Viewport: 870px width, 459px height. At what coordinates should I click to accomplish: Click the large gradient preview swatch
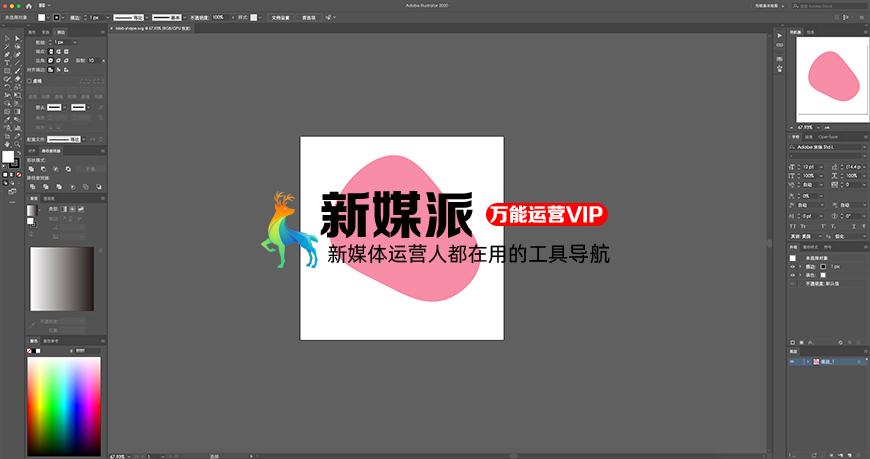click(x=62, y=279)
